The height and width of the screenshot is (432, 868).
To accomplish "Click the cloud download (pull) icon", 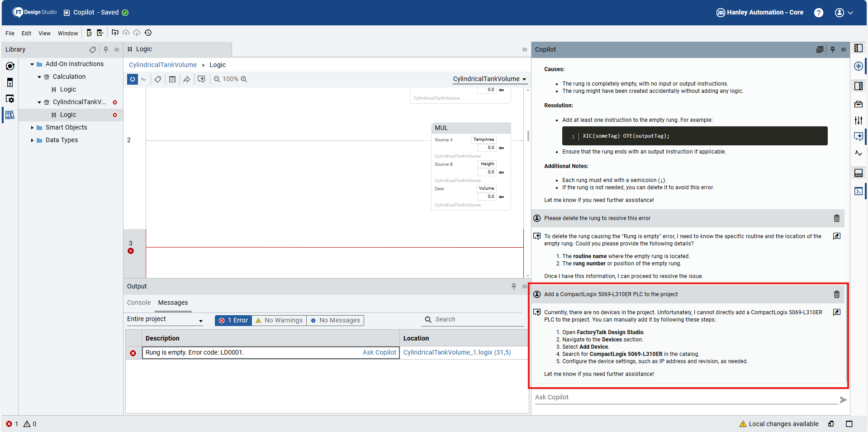I will coord(137,33).
